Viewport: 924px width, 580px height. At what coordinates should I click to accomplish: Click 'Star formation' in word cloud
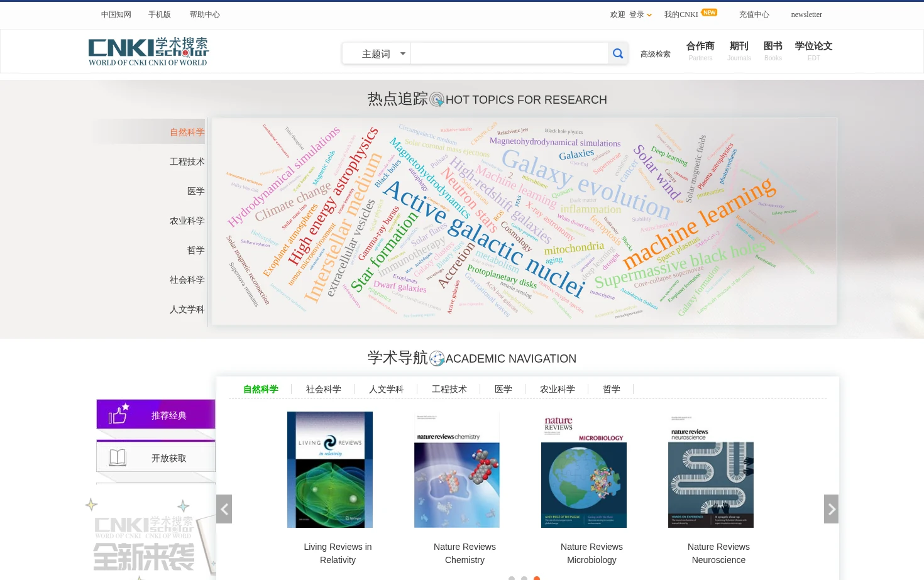point(384,252)
